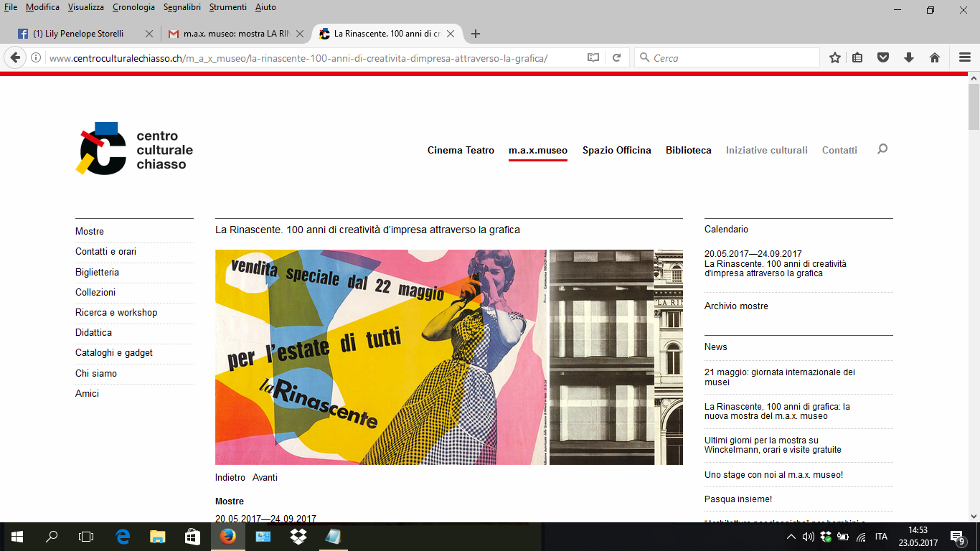
Task: Go to m.a.x.museo section
Action: [x=538, y=150]
